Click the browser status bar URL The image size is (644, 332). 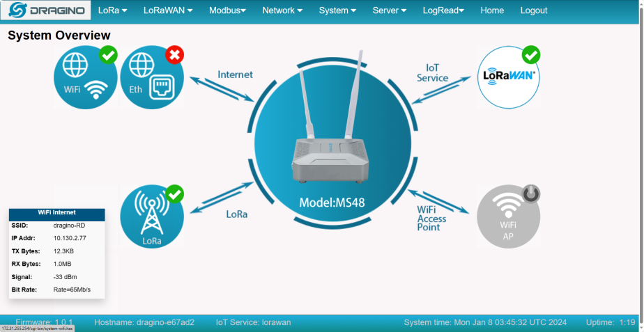(38, 329)
